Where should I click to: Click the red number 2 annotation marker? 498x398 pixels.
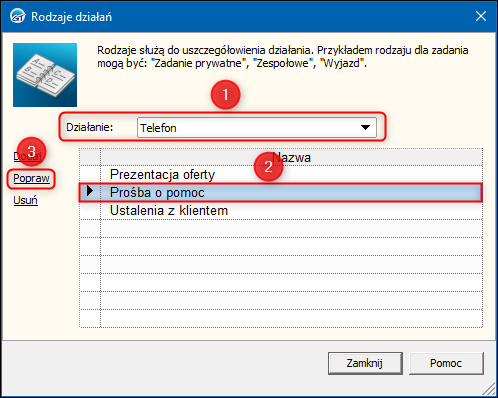tap(268, 166)
